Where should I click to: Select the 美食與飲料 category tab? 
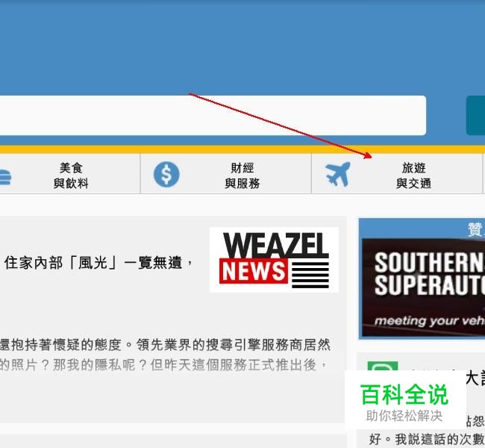pos(69,174)
